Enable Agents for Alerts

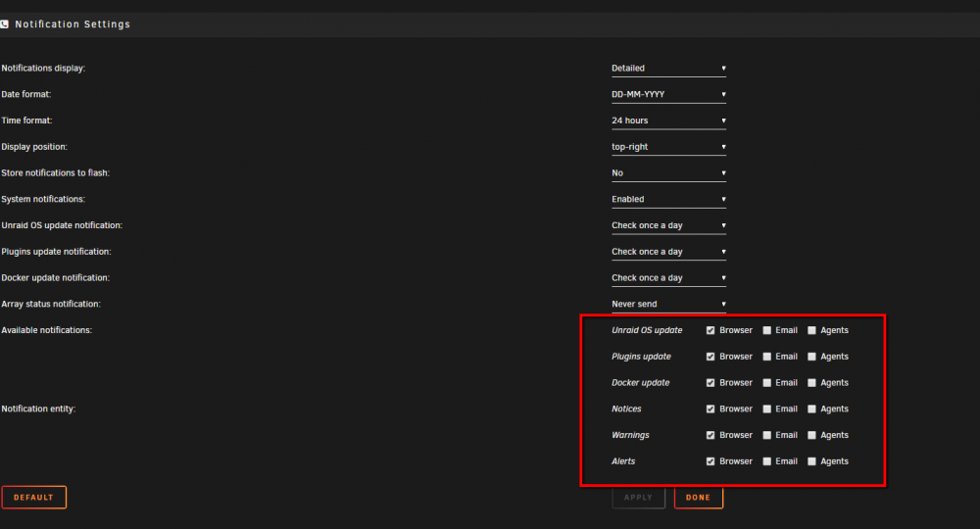click(x=811, y=461)
